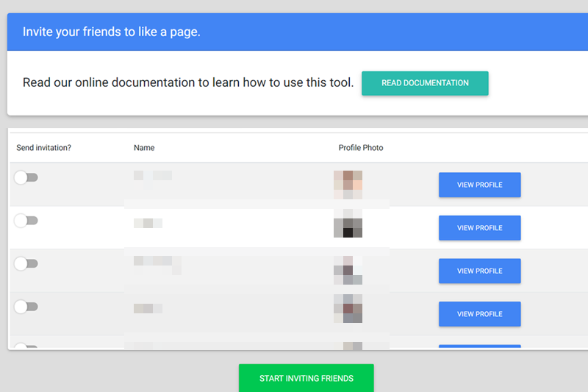The image size is (588, 392).
Task: Open the second row's profile photo
Action: [x=348, y=223]
